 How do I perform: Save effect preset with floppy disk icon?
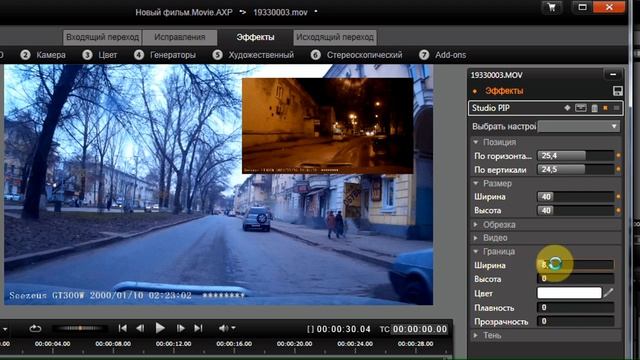(617, 91)
